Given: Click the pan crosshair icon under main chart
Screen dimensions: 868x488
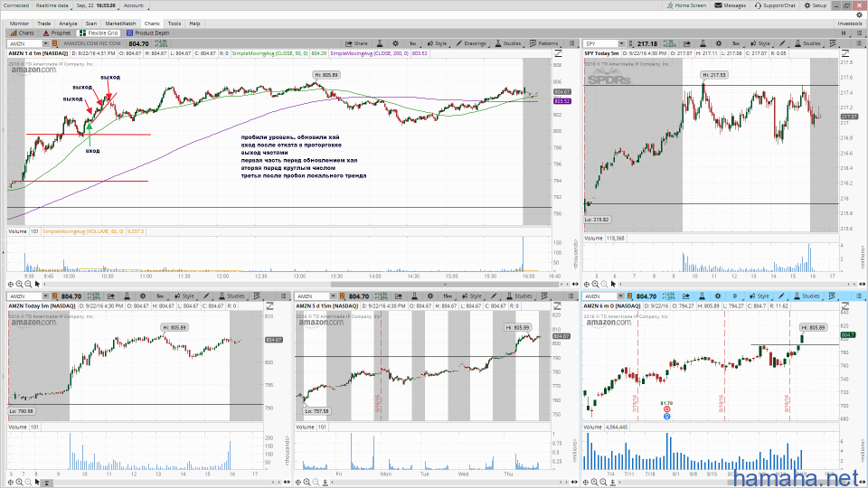Looking at the screenshot, I should pyautogui.click(x=11, y=284).
